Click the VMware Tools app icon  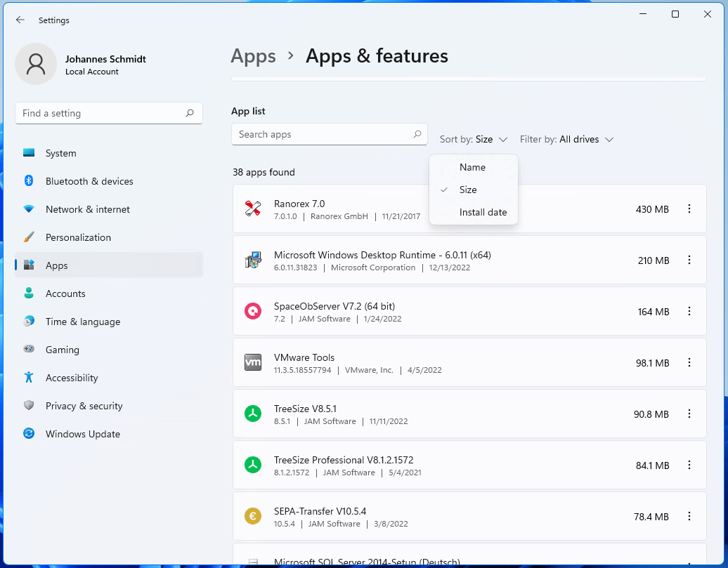(253, 362)
